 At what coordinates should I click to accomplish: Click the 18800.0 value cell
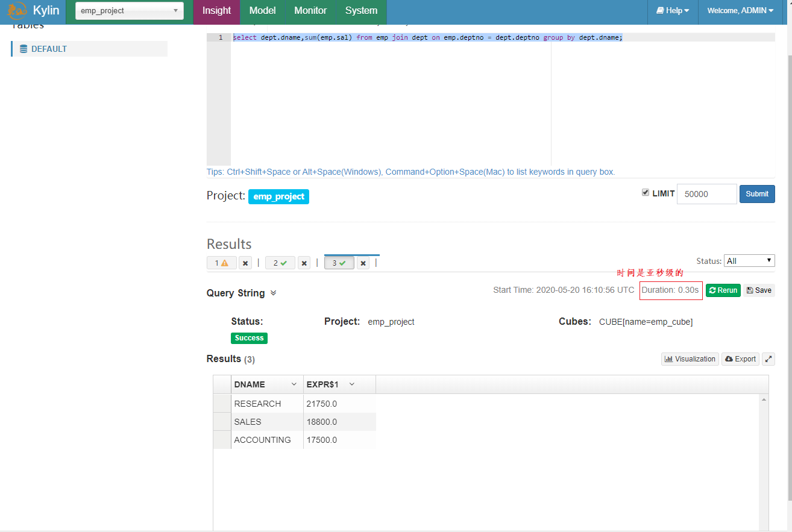[x=339, y=422]
